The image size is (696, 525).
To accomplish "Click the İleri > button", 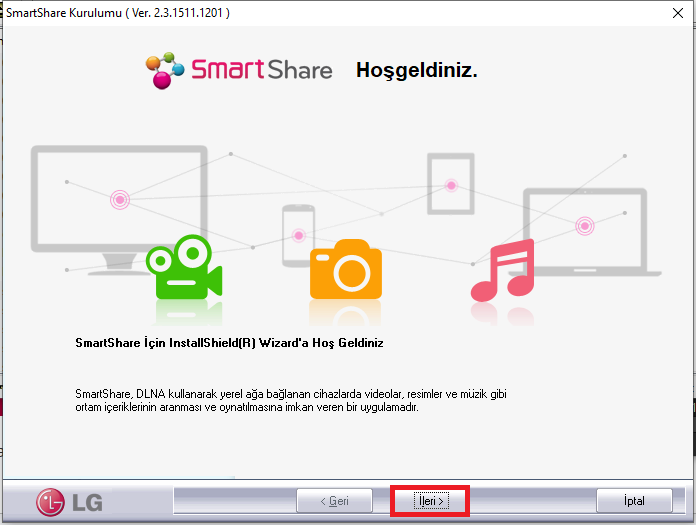I will tap(430, 501).
